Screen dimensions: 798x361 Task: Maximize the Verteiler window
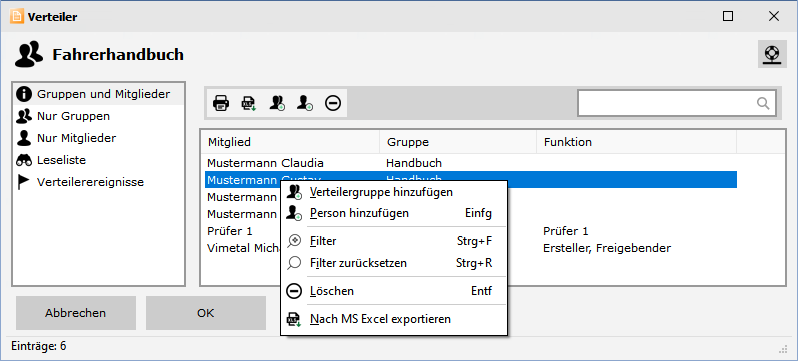point(728,16)
